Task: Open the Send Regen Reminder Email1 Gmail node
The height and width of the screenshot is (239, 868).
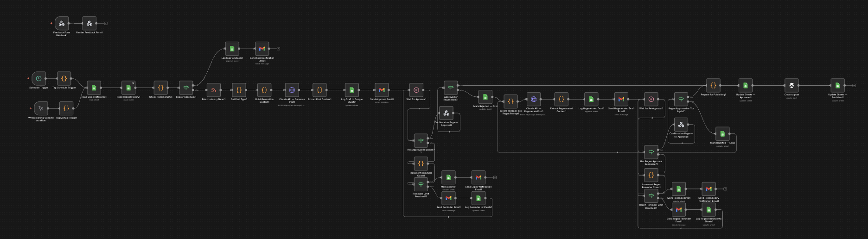Action: pos(679,209)
